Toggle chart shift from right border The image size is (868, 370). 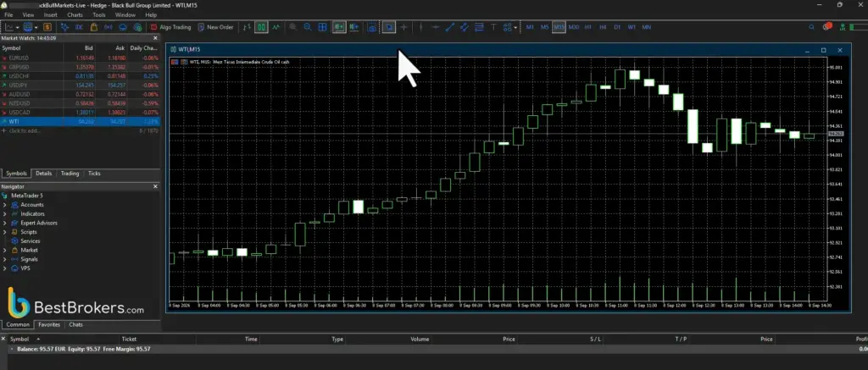[x=354, y=27]
